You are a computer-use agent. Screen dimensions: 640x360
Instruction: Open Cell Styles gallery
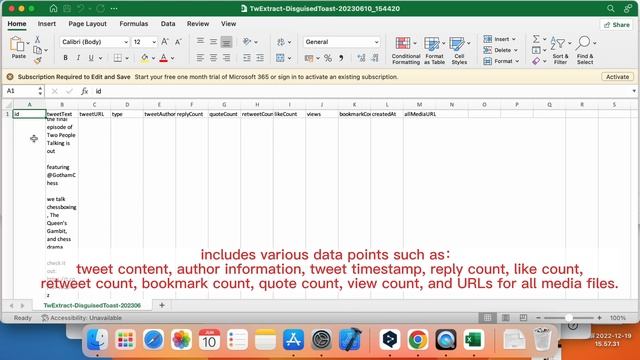point(459,50)
